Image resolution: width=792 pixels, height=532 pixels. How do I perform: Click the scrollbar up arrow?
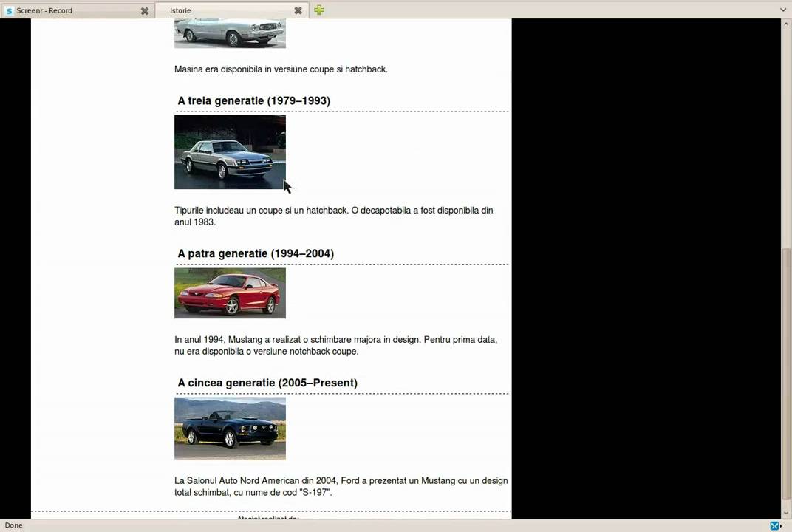(786, 23)
